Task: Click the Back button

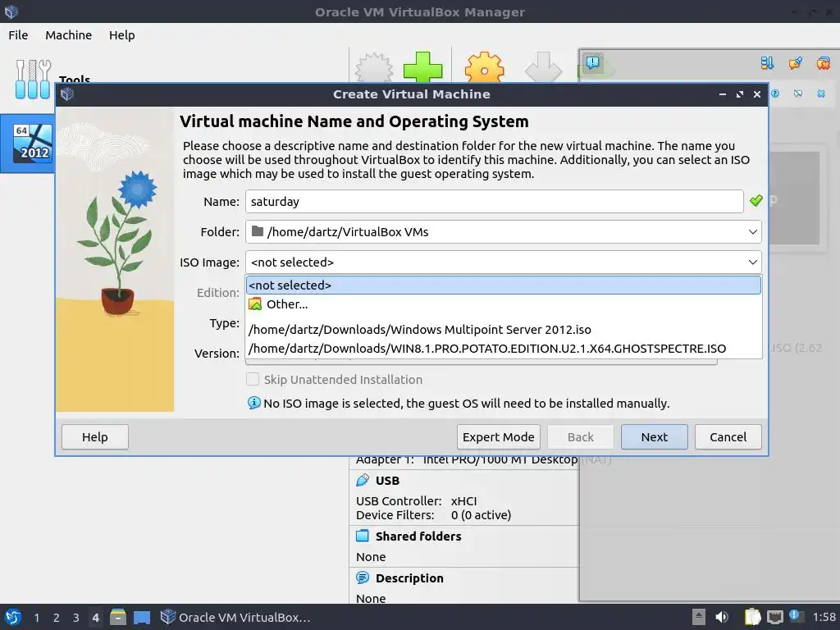Action: click(x=580, y=437)
